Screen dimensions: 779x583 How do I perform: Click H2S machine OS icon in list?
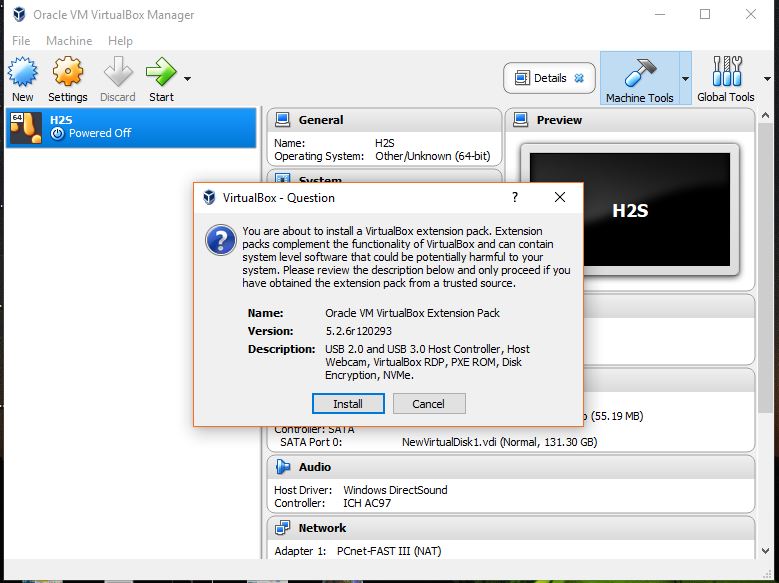pyautogui.click(x=26, y=128)
